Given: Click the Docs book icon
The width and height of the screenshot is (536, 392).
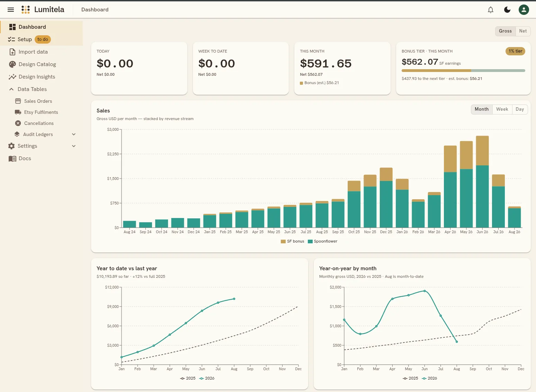Looking at the screenshot, I should point(12,158).
